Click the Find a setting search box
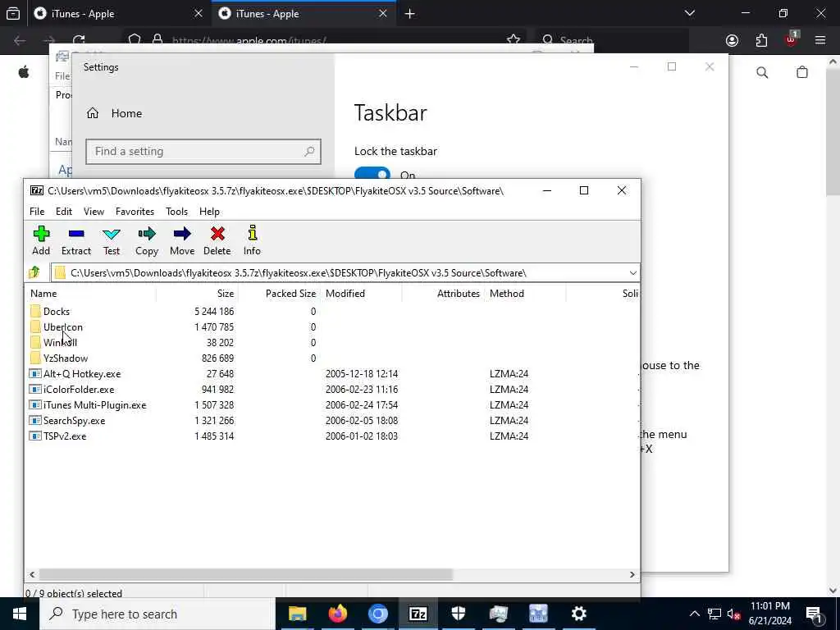The height and width of the screenshot is (630, 840). 203,152
